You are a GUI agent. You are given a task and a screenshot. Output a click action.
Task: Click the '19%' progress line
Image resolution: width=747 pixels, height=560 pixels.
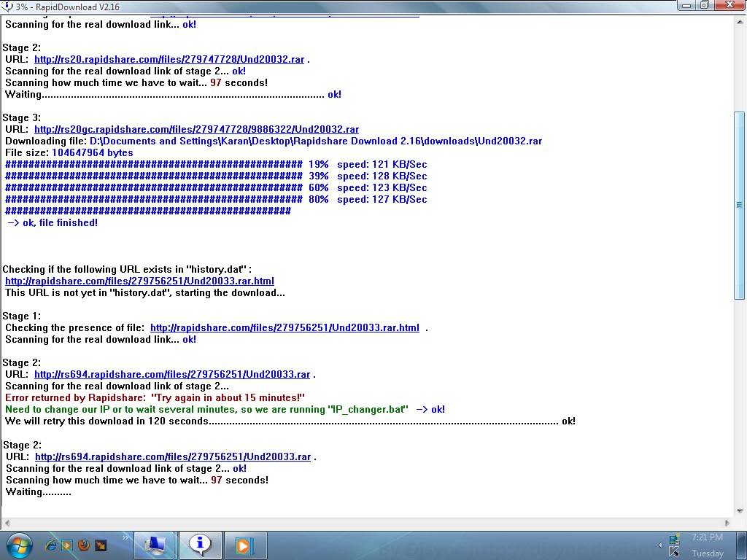tap(216, 165)
